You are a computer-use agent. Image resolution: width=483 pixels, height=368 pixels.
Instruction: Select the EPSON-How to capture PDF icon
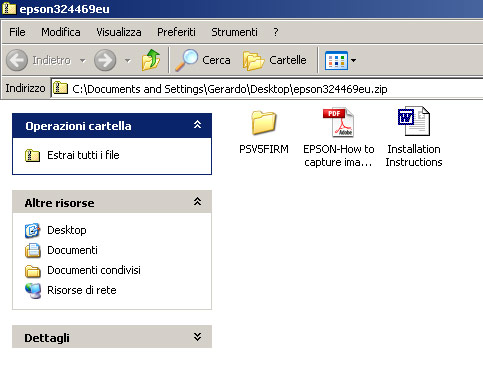tap(338, 122)
